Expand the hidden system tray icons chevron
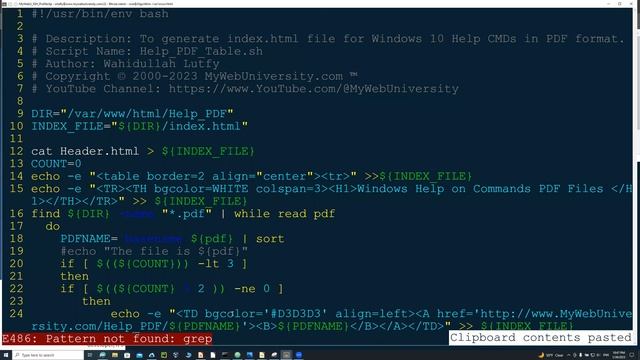The width and height of the screenshot is (640, 360). [x=569, y=355]
